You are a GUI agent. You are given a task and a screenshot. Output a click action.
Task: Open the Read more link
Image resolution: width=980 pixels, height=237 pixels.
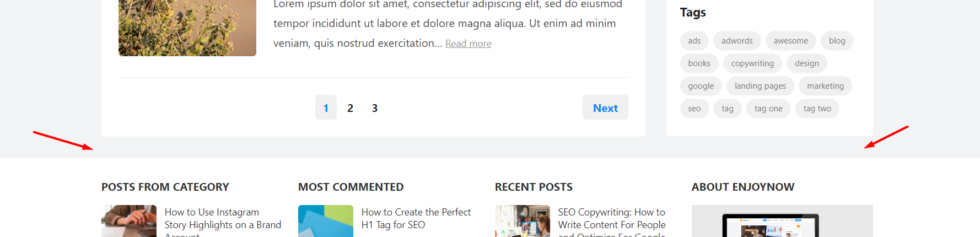click(469, 44)
